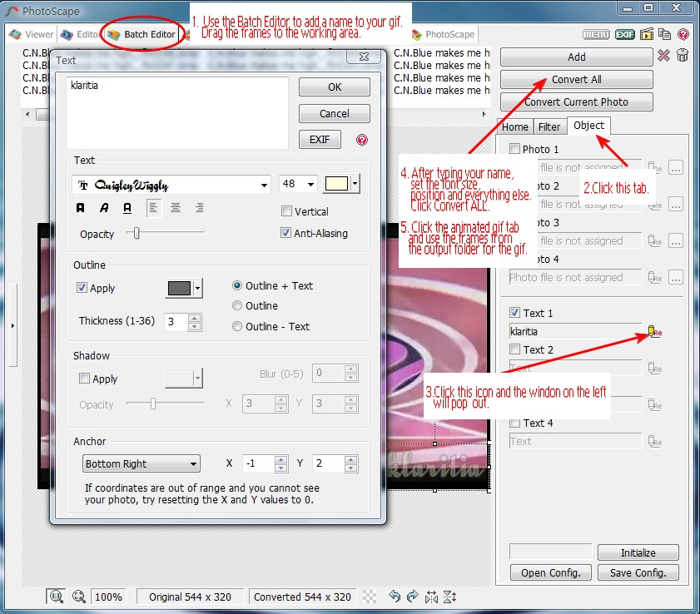Open text editor icon for Text 1

[655, 331]
